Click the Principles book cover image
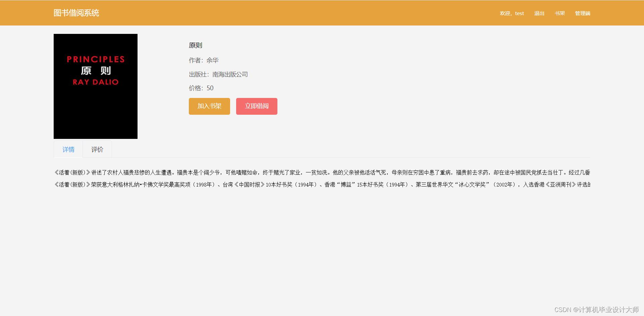Screen dimensions: 644x316 (x=95, y=86)
